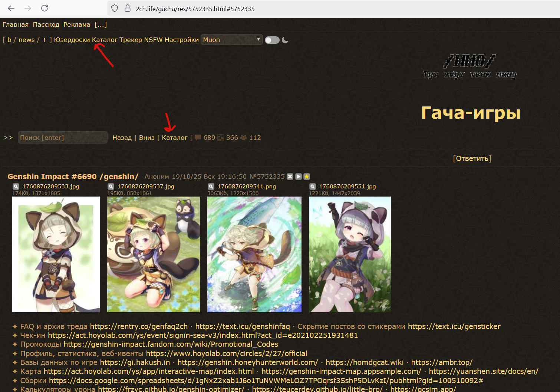The image size is (560, 392).
Task: Click the images count picture icon
Action: pos(221,138)
